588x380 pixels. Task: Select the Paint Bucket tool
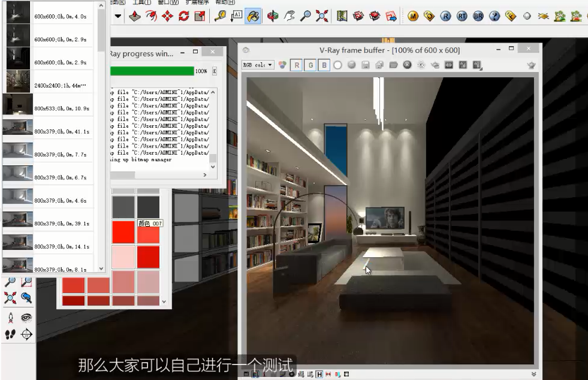click(254, 16)
